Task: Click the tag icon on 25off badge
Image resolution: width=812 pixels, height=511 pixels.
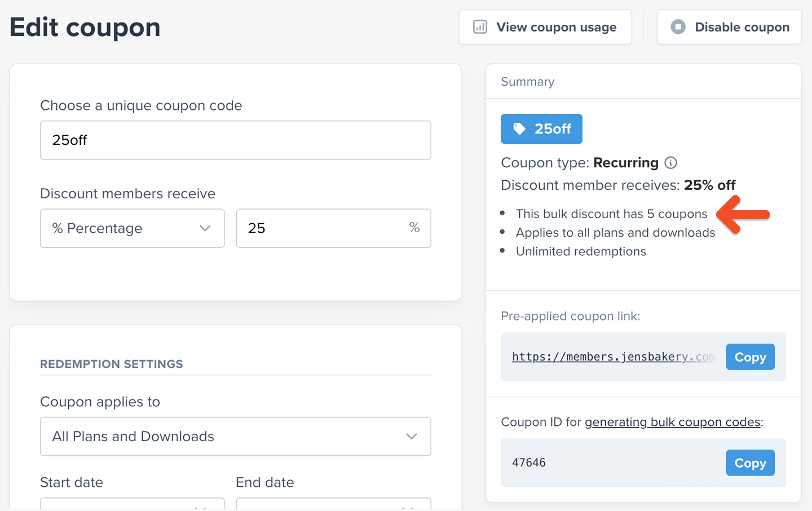Action: coord(519,129)
